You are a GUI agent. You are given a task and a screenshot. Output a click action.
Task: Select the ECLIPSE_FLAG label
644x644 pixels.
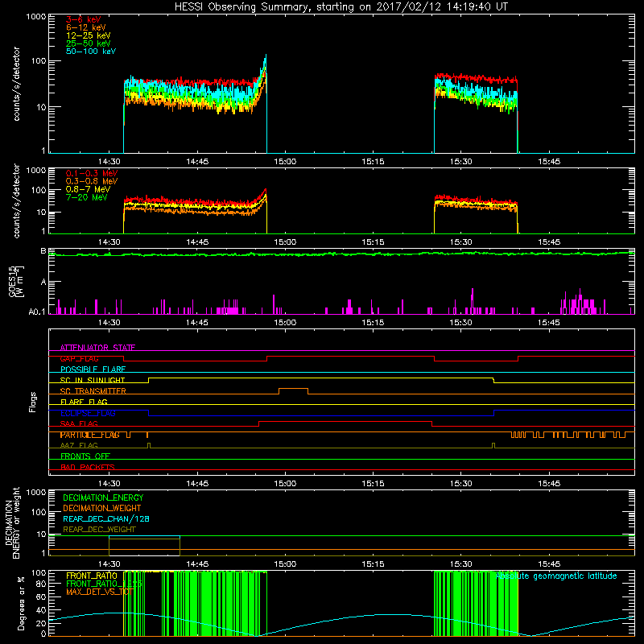coord(88,413)
